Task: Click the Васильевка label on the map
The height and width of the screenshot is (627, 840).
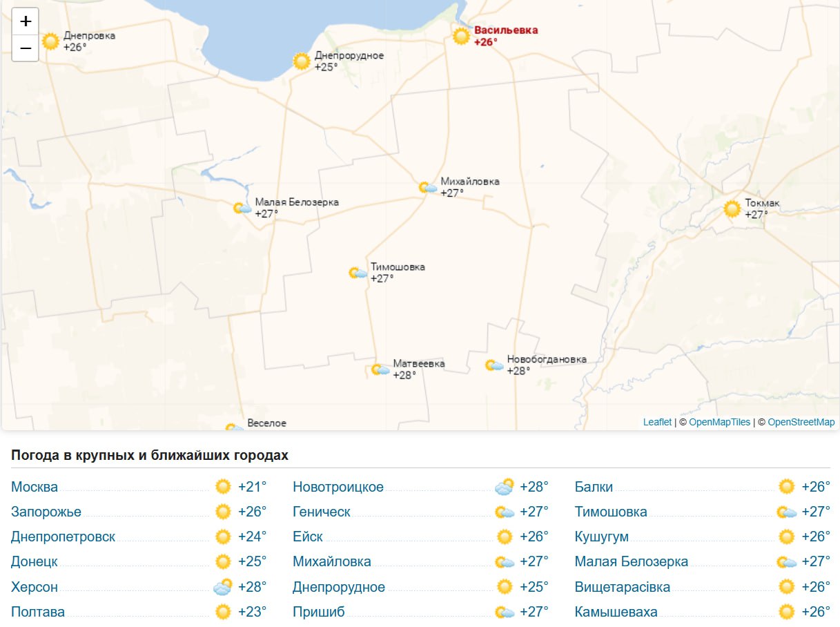Action: click(x=506, y=30)
